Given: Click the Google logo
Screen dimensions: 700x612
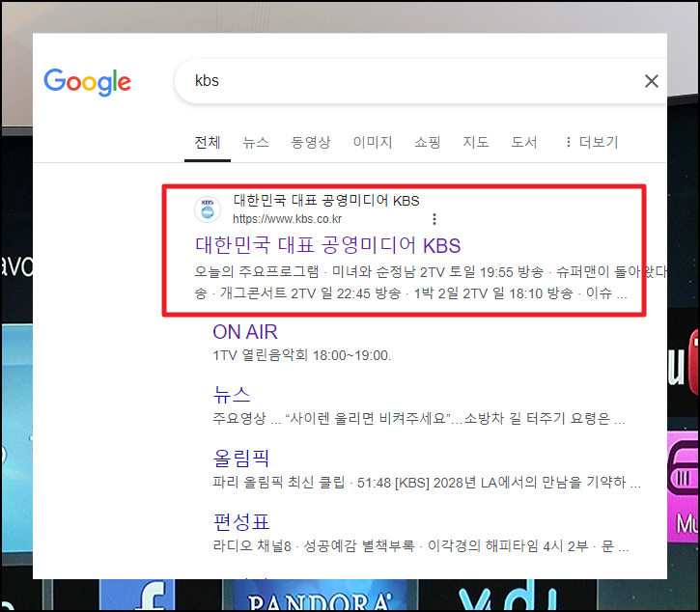Looking at the screenshot, I should click(x=88, y=82).
